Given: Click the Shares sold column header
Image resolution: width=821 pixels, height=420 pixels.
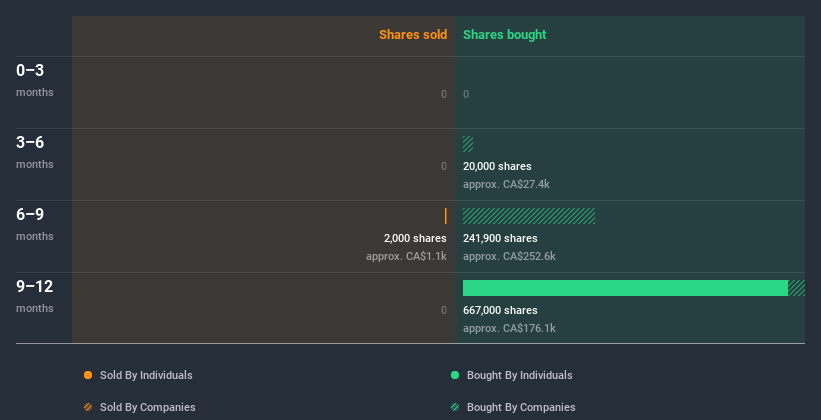Looking at the screenshot, I should (413, 35).
